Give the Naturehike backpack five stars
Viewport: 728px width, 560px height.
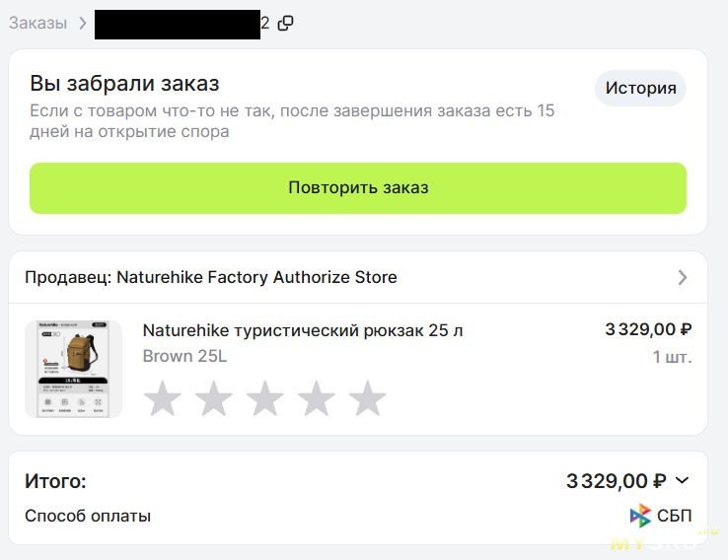[x=367, y=399]
